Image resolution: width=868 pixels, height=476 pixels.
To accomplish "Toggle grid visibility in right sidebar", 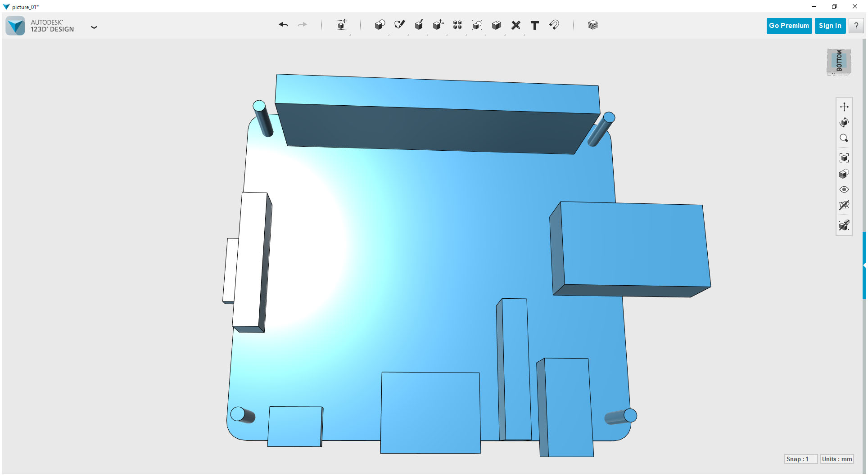I will tap(845, 206).
